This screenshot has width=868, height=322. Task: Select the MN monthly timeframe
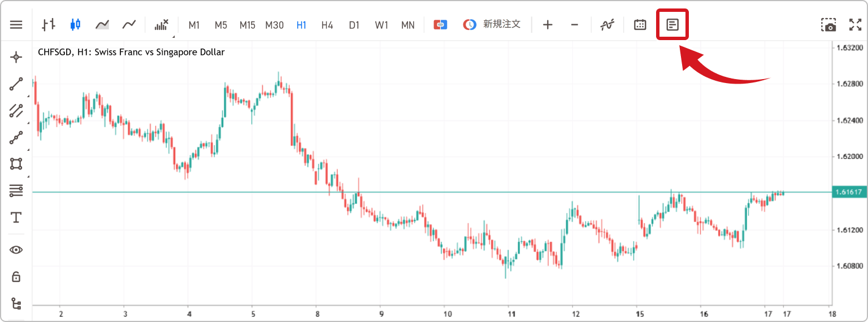point(408,25)
